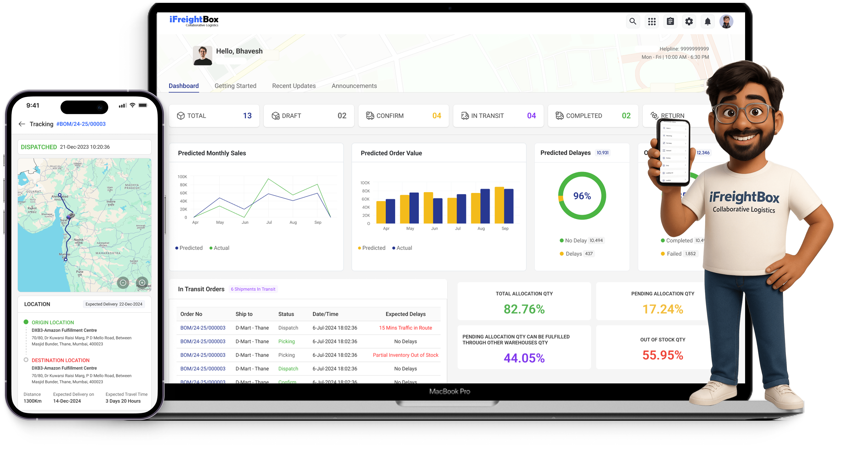Click the 96% Predicted Delays donut chart
The image size is (868, 452).
tap(582, 196)
